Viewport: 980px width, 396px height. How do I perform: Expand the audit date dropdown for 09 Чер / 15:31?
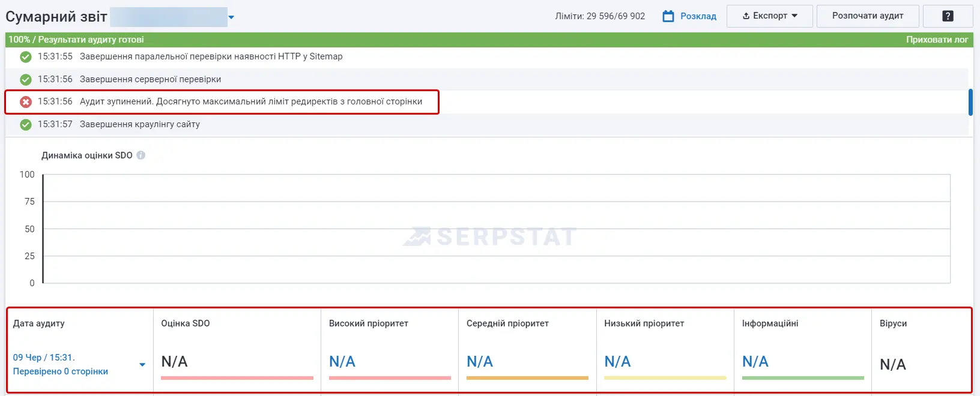tap(142, 364)
